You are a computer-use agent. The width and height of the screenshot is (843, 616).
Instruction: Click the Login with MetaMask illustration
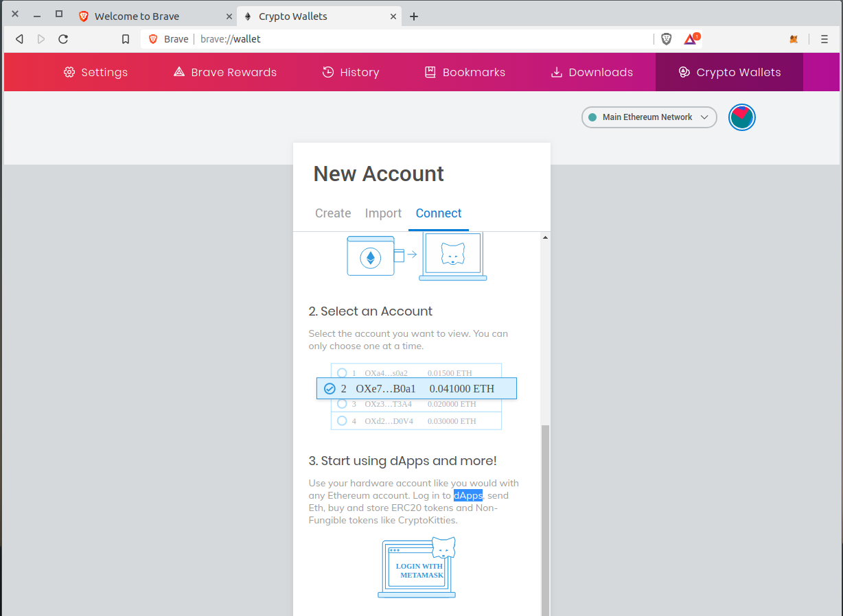tap(417, 567)
